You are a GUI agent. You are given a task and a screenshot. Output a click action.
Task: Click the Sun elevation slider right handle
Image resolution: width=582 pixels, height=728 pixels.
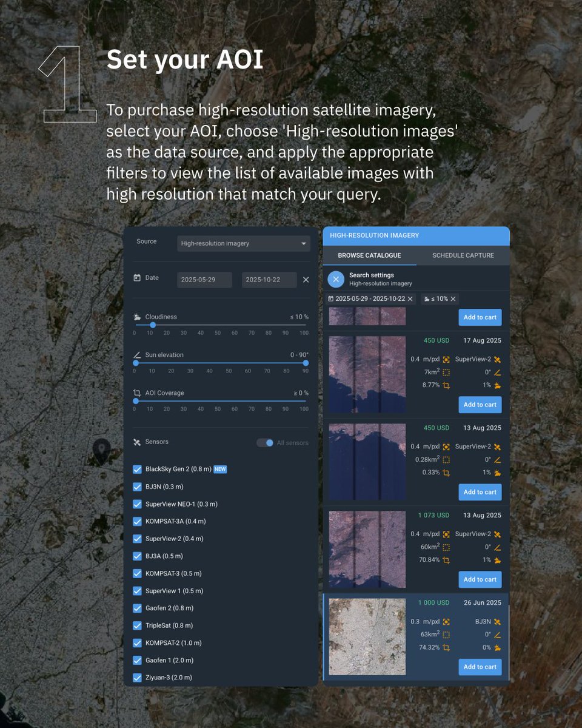305,363
